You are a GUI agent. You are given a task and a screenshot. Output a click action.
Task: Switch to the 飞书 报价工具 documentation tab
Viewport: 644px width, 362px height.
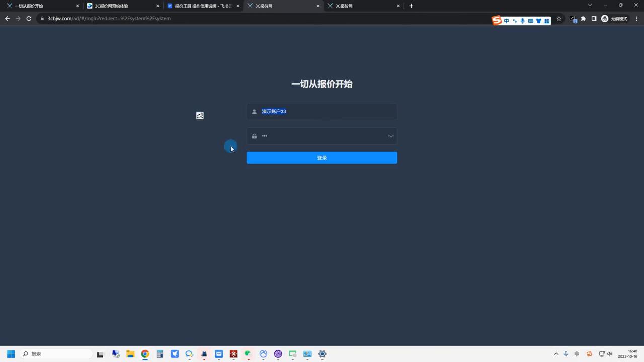(201, 6)
